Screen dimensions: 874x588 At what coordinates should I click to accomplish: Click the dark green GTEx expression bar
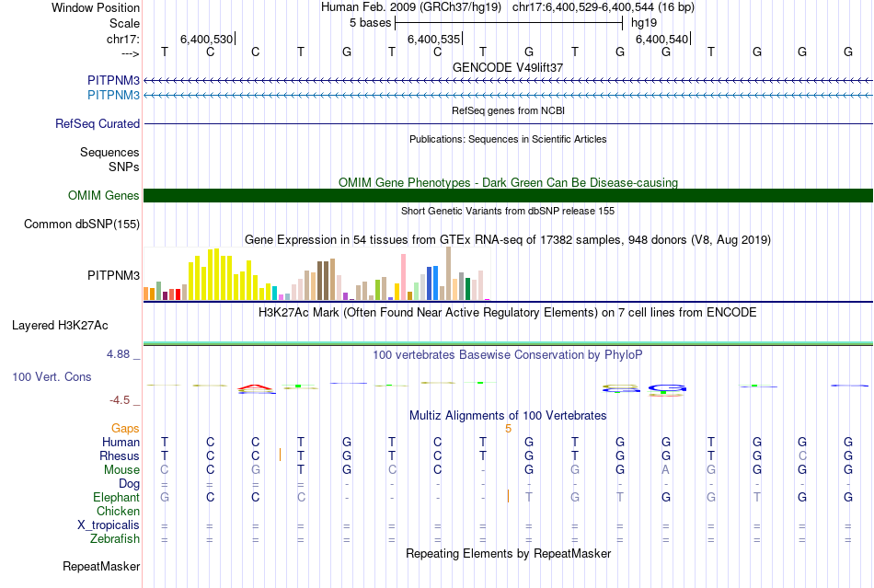468,289
